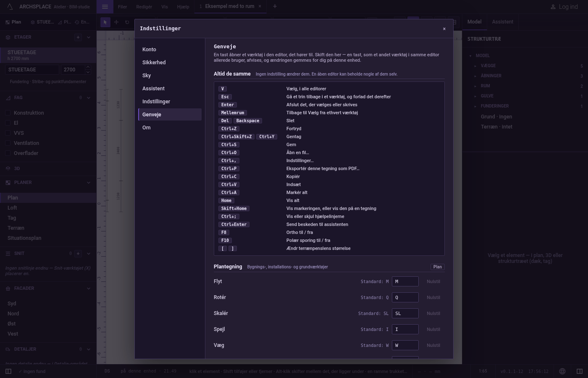Click the Archsplace logo icon

pos(10,7)
